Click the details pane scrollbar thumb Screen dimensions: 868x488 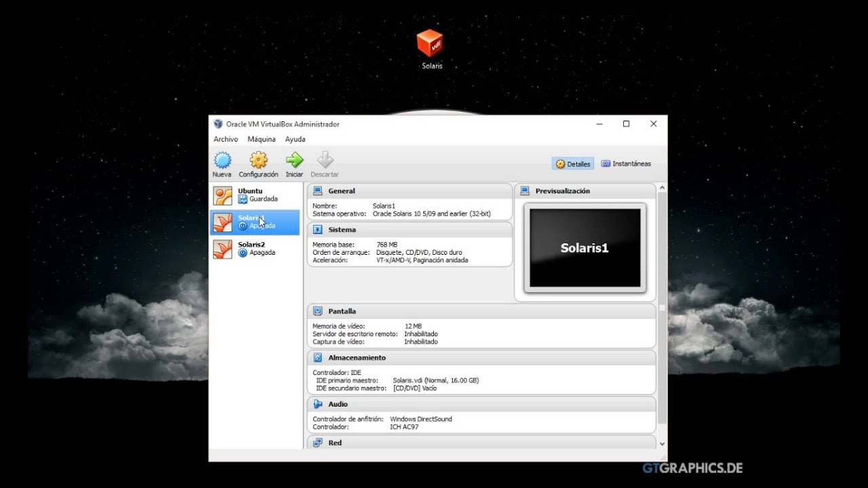coord(662,308)
